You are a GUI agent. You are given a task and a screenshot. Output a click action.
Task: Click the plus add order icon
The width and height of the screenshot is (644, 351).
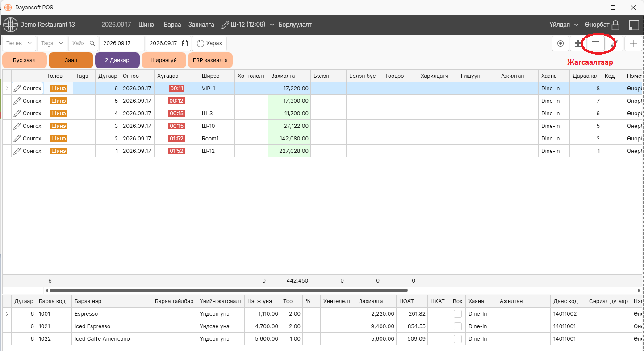coord(633,43)
